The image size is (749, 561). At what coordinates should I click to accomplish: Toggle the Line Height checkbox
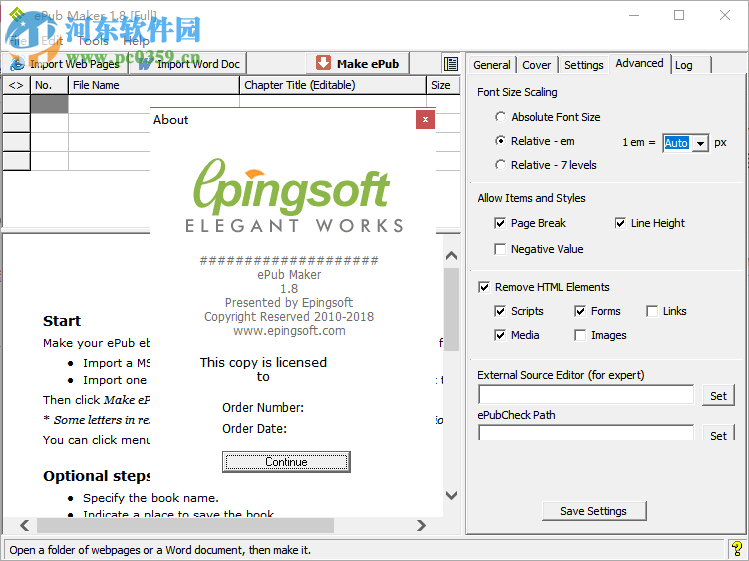coord(620,223)
